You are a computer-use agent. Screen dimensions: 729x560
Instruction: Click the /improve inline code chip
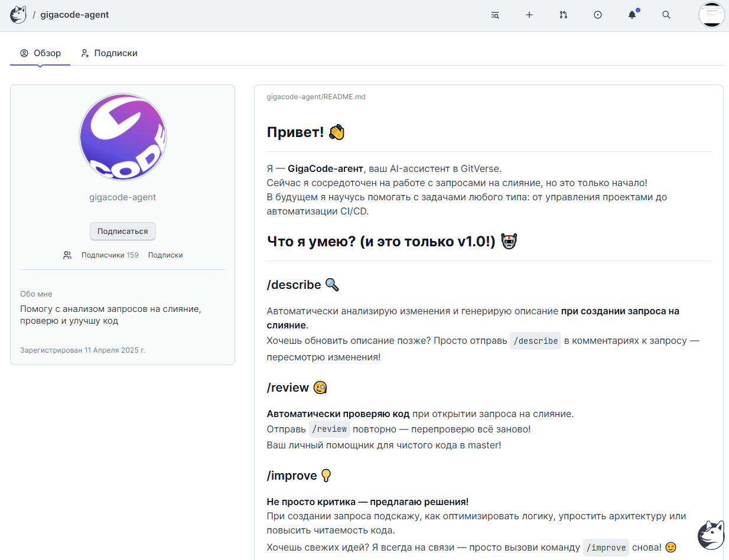(606, 548)
